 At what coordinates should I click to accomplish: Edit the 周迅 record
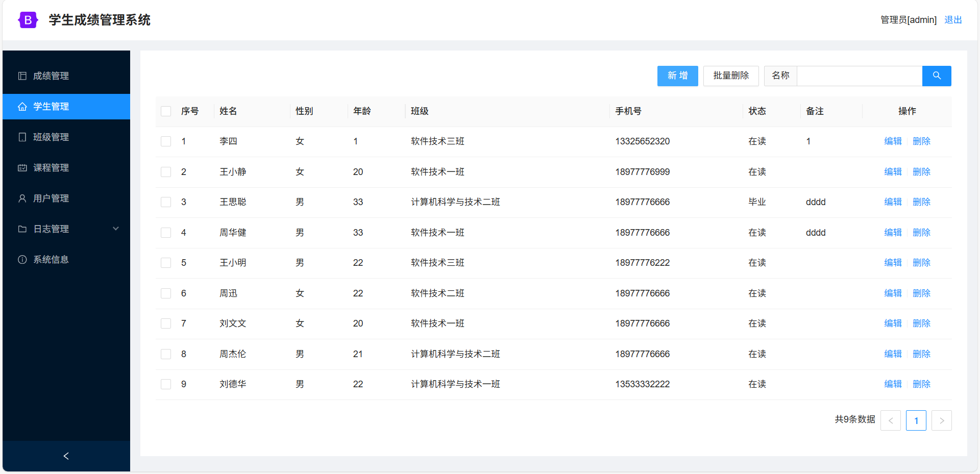click(x=893, y=293)
